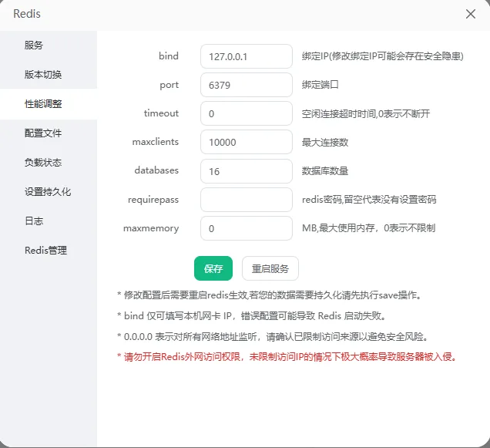This screenshot has height=448, width=490.
Task: Click the MB,最大使用内存 description
Action: pyautogui.click(x=368, y=228)
